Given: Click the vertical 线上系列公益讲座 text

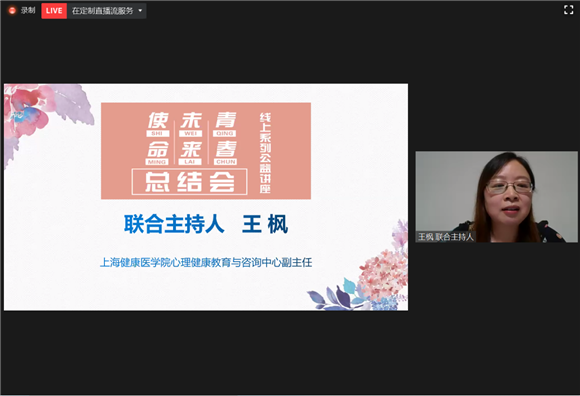Looking at the screenshot, I should pos(265,153).
